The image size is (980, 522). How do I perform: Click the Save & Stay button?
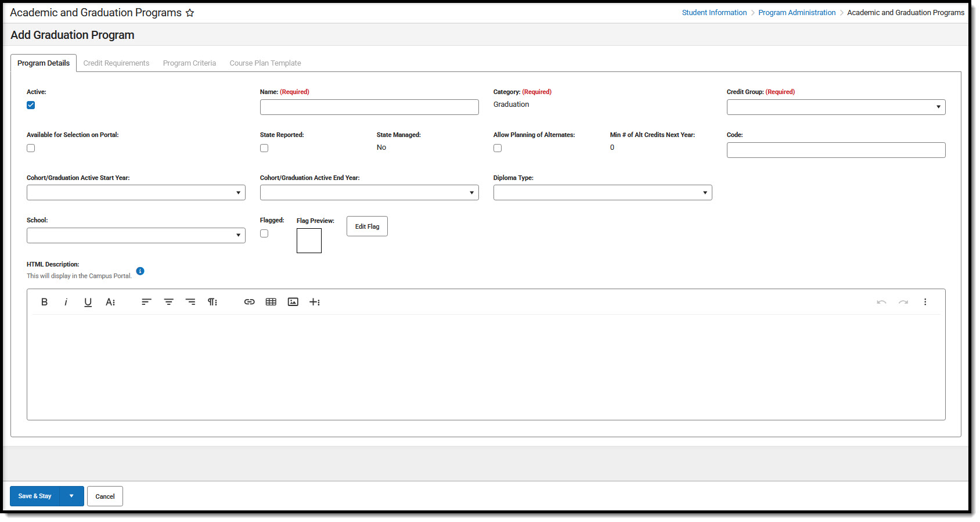point(35,496)
